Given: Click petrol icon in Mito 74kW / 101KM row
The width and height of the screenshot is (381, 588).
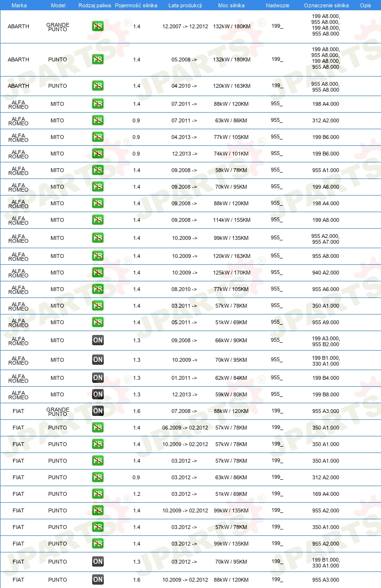Looking at the screenshot, I should [x=98, y=154].
